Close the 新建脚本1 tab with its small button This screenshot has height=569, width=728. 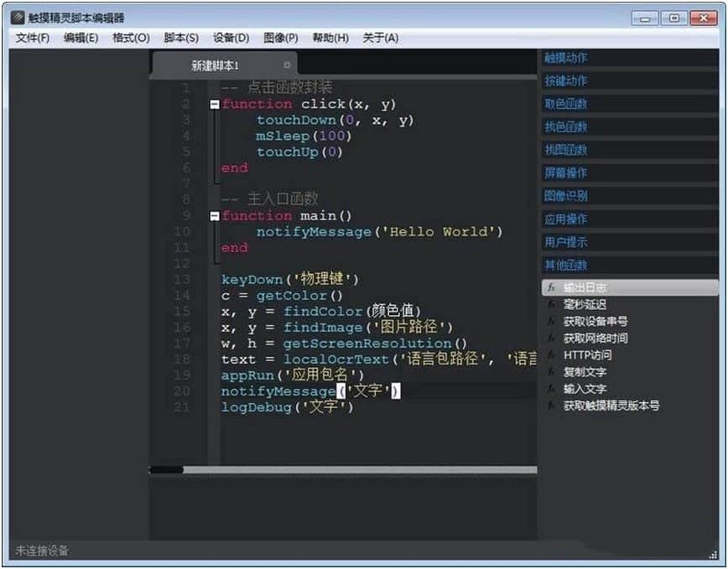[287, 65]
